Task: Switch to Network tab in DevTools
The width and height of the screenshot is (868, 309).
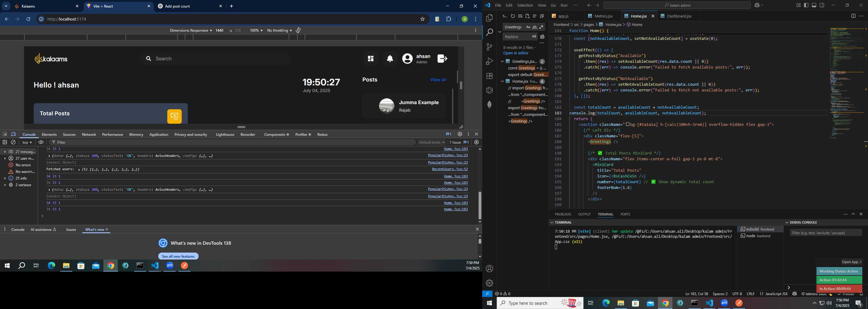Action: (89, 135)
